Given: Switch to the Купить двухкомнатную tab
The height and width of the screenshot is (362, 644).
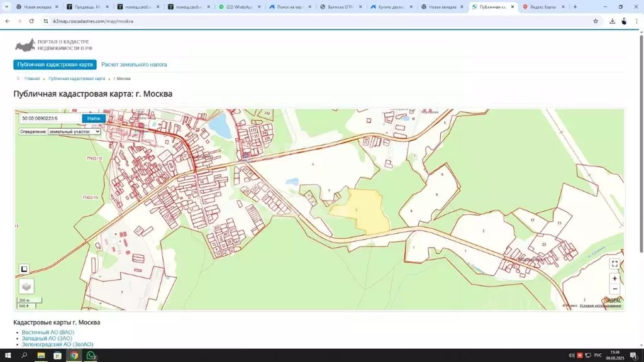Looking at the screenshot, I should coord(391,7).
